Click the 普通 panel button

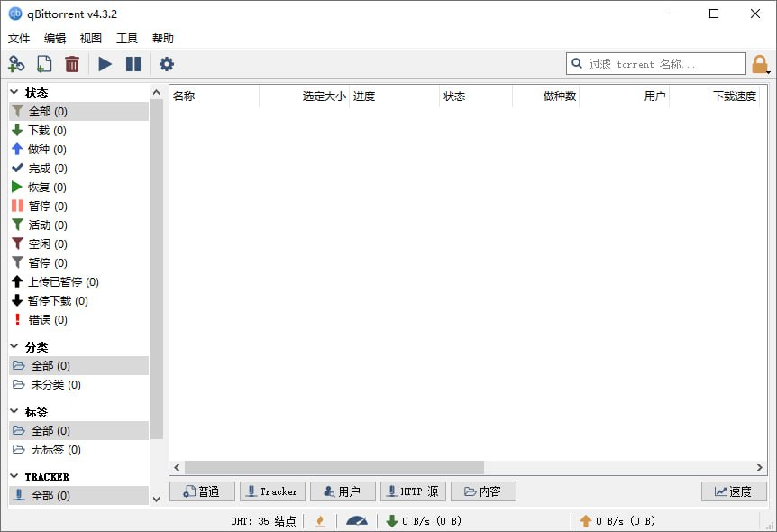coord(202,491)
